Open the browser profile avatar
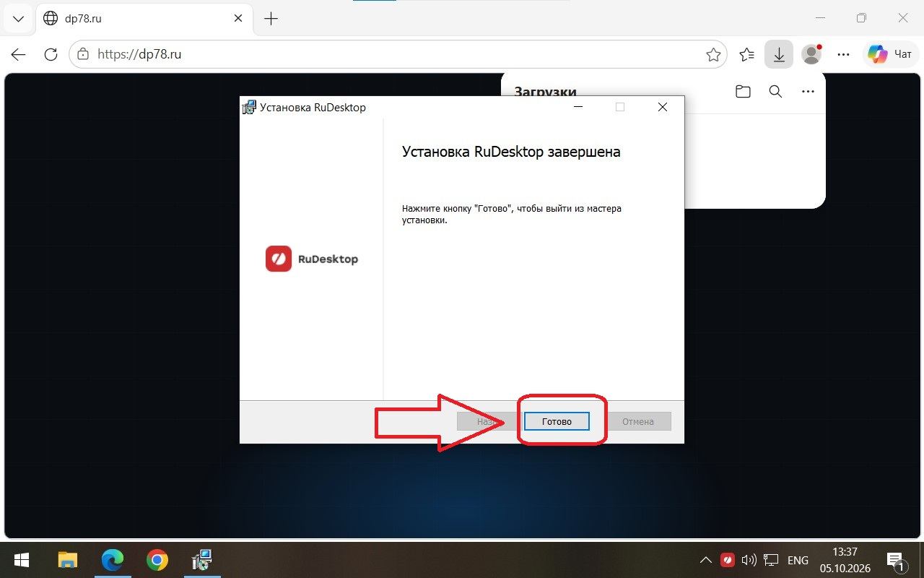Viewport: 924px width, 578px height. coord(812,54)
